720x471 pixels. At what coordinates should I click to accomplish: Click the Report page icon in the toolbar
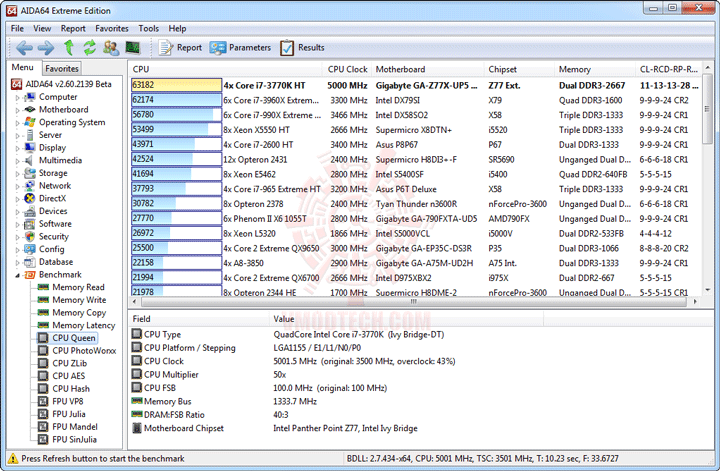(x=165, y=48)
